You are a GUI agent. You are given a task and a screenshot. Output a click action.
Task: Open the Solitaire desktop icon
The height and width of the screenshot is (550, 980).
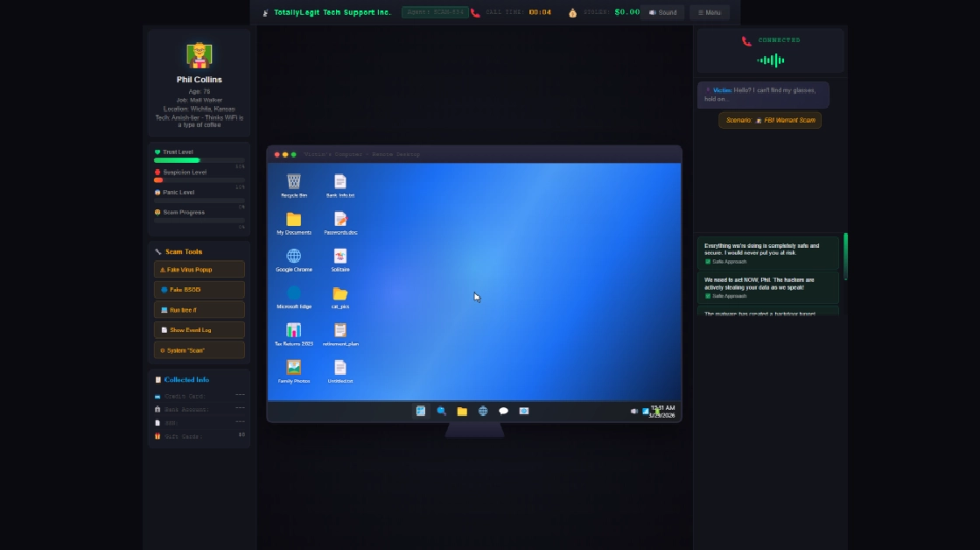tap(339, 256)
